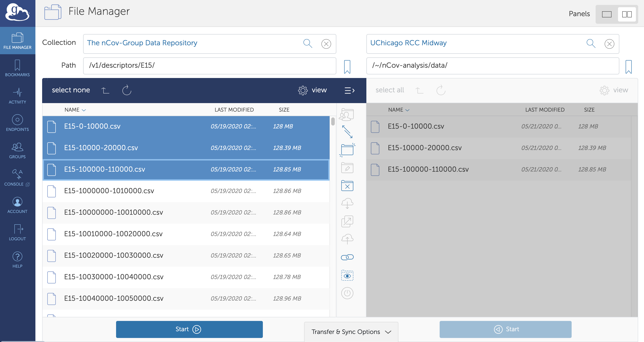Click the Delete Selected folder icon
Image resolution: width=644 pixels, height=342 pixels.
[x=347, y=186]
